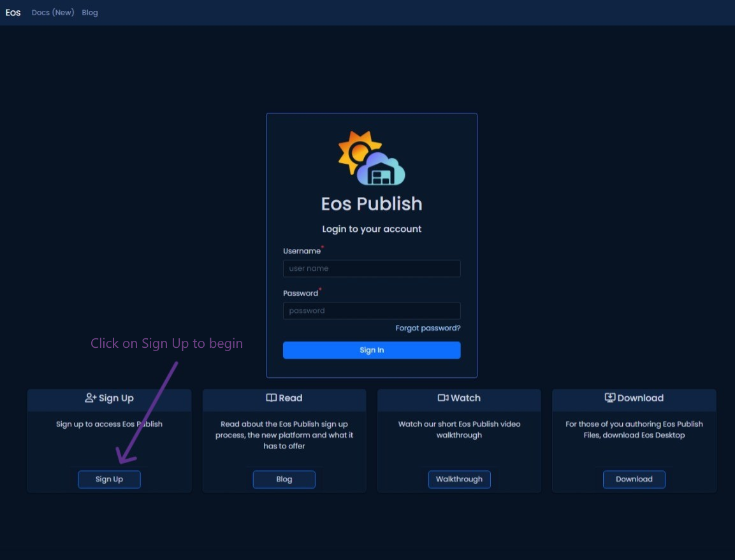The height and width of the screenshot is (560, 735).
Task: Open the Forgot password link
Action: pyautogui.click(x=428, y=327)
